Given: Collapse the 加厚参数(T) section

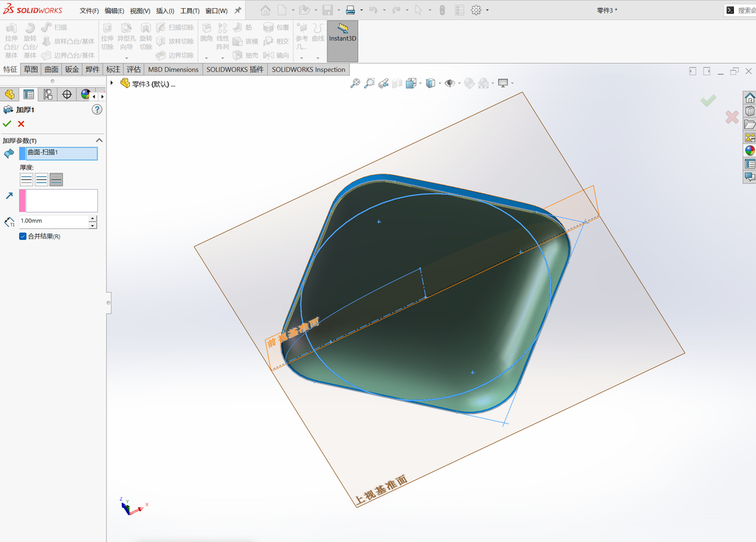Looking at the screenshot, I should click(100, 140).
